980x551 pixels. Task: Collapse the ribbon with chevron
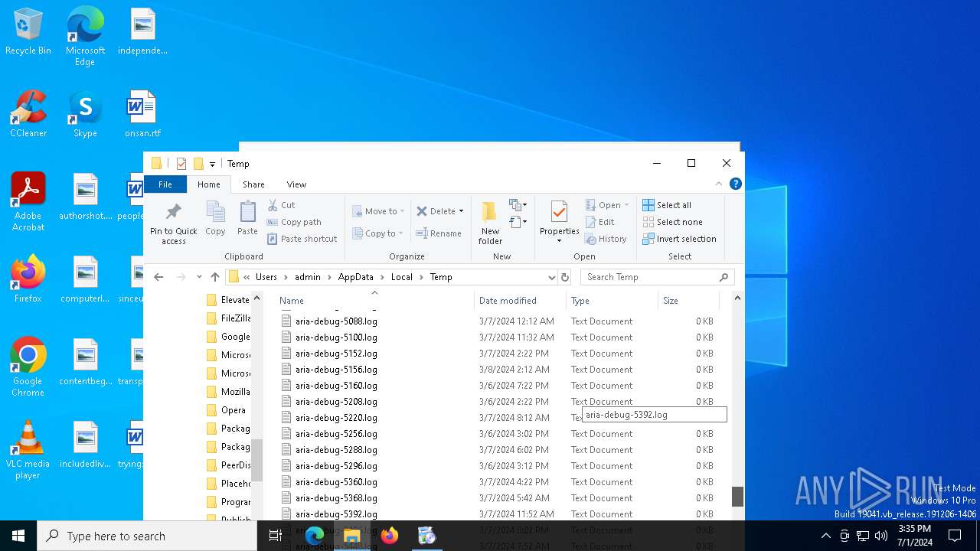point(718,184)
